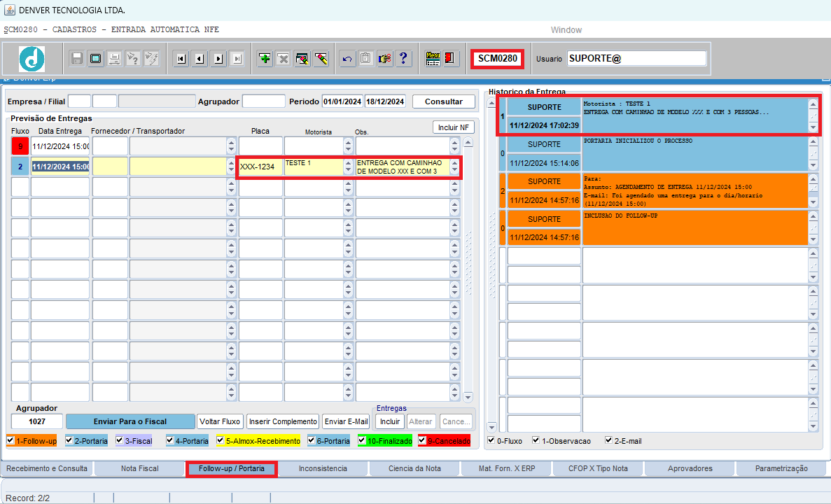
Task: Click down arrow of ENTREGA COM CAMINHAO Obs. field
Action: (455, 171)
